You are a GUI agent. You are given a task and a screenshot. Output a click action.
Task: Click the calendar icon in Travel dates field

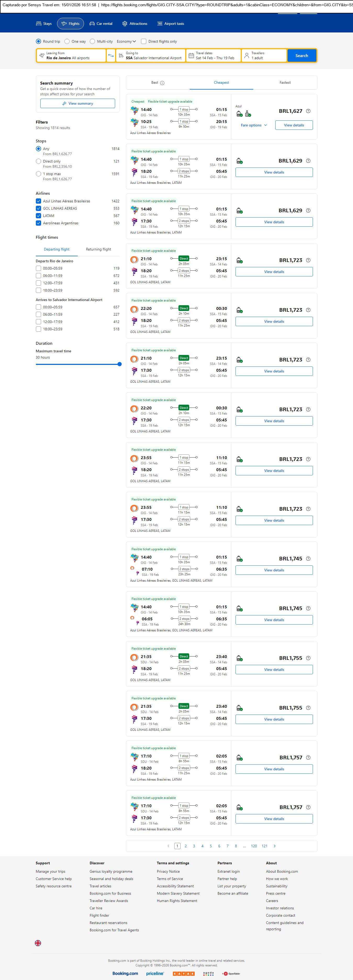pyautogui.click(x=191, y=55)
